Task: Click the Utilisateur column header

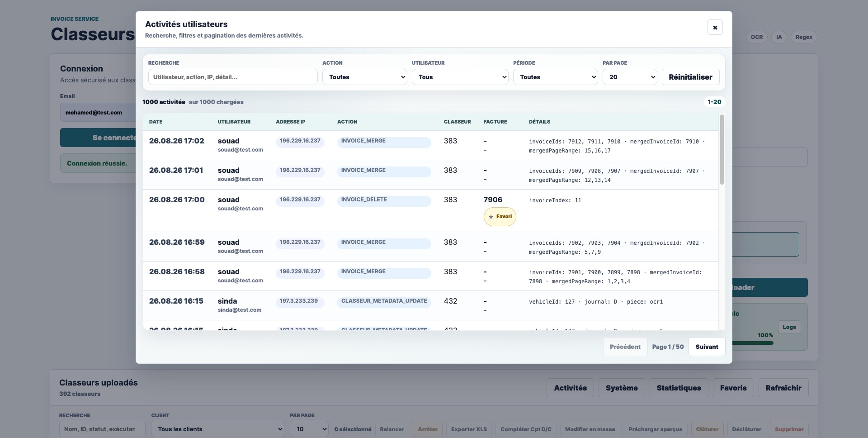Action: (x=234, y=122)
